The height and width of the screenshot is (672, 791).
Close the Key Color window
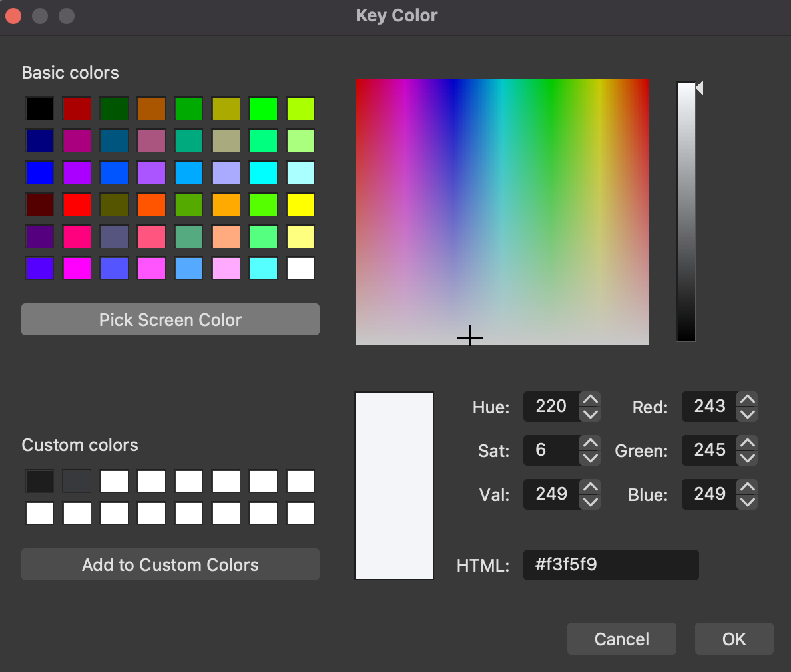(13, 15)
